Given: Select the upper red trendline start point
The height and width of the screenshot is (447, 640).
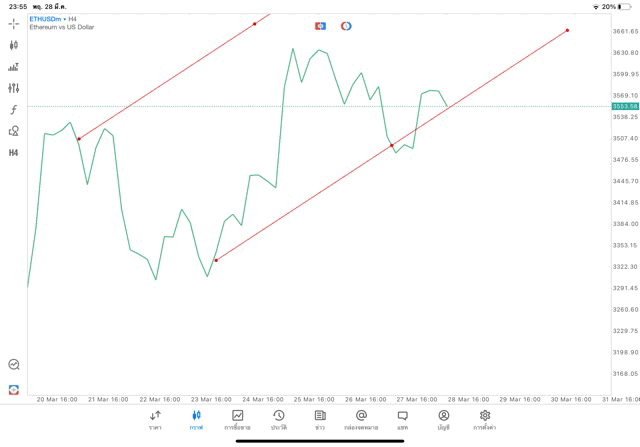Looking at the screenshot, I should (79, 139).
